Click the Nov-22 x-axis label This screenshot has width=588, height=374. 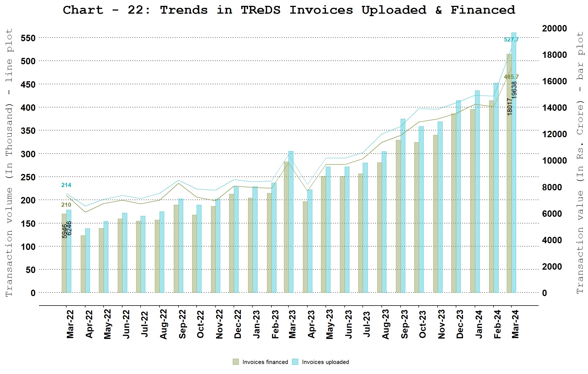219,324
